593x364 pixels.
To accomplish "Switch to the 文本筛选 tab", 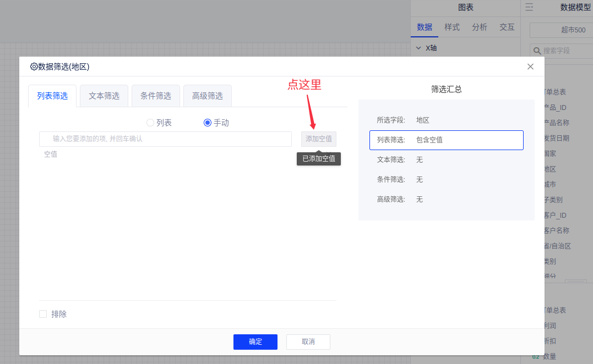I will pyautogui.click(x=104, y=96).
